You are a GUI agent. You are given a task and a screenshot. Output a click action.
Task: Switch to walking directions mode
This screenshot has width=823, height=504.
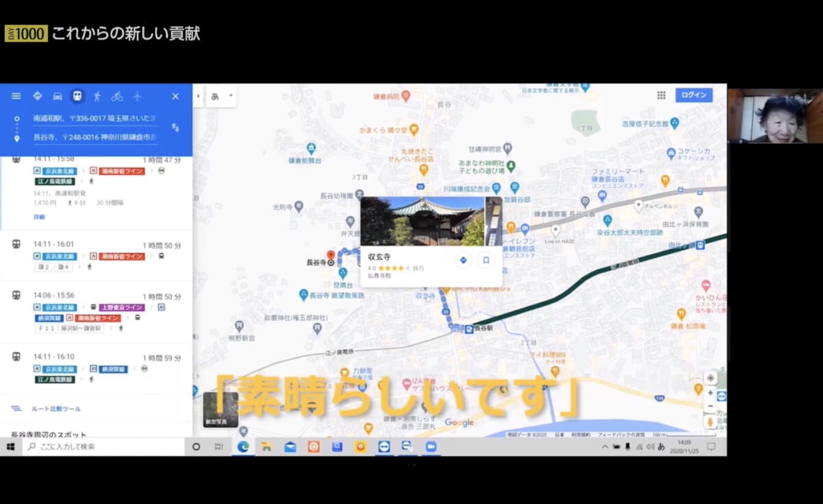[x=97, y=96]
